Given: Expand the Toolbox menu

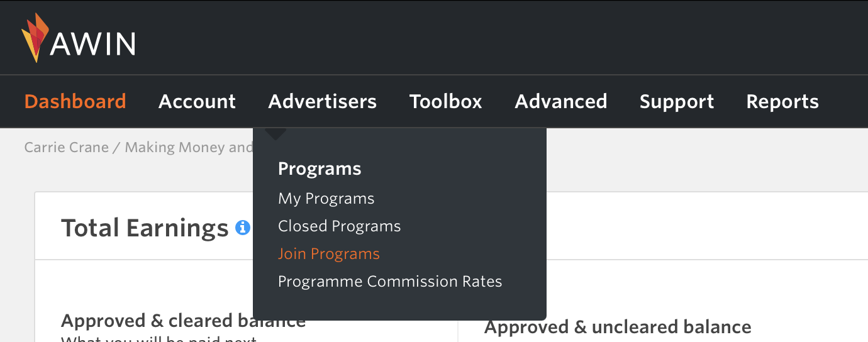Looking at the screenshot, I should coord(445,101).
